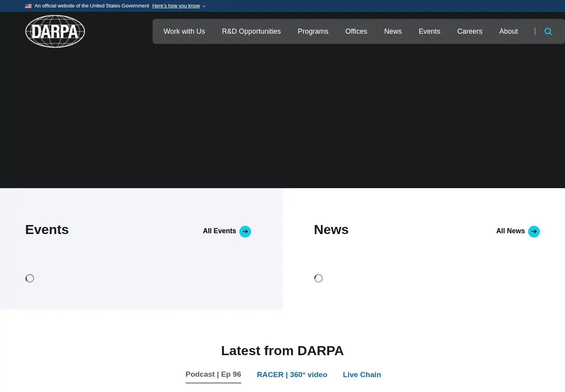
Task: Go to Events in navigation bar
Action: [x=429, y=31]
